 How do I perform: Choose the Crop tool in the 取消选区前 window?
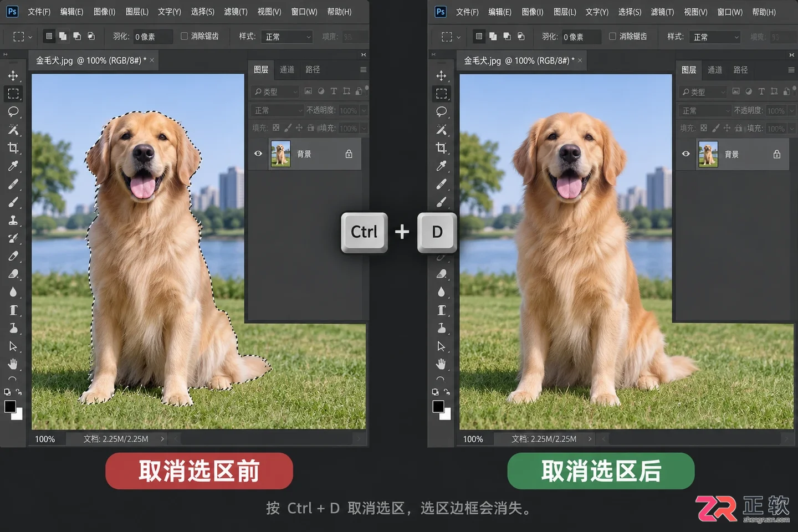pyautogui.click(x=13, y=147)
